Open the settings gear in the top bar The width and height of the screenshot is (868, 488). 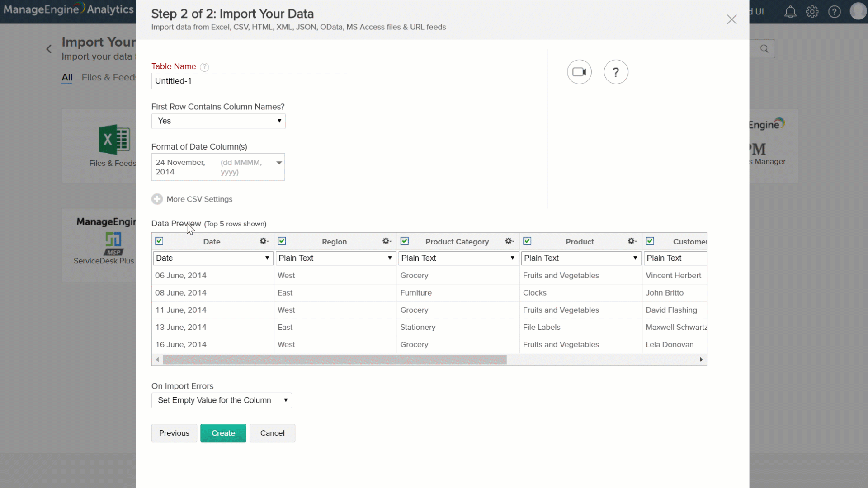[812, 11]
